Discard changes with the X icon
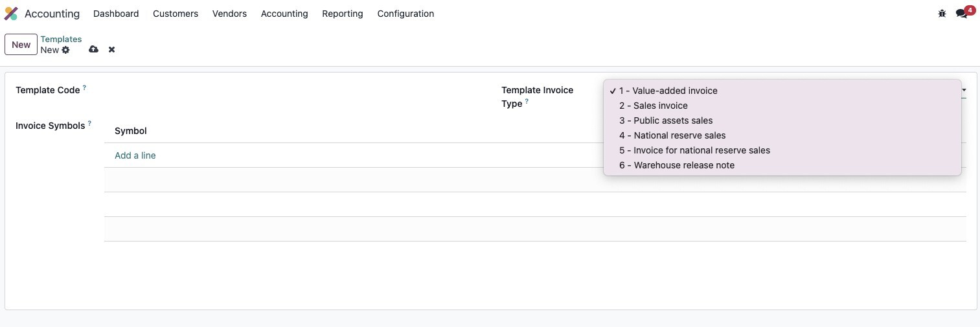 pos(111,49)
